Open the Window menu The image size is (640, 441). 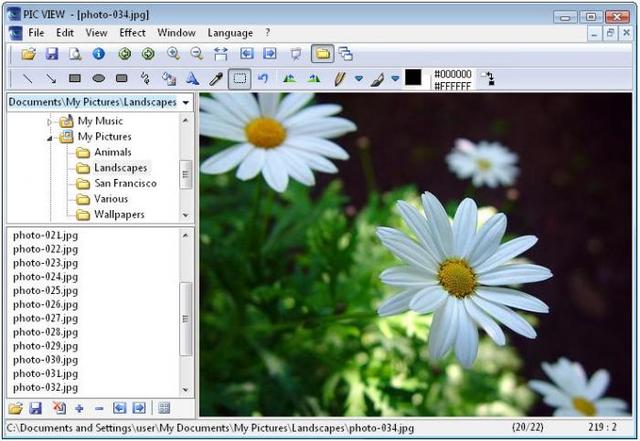[176, 33]
